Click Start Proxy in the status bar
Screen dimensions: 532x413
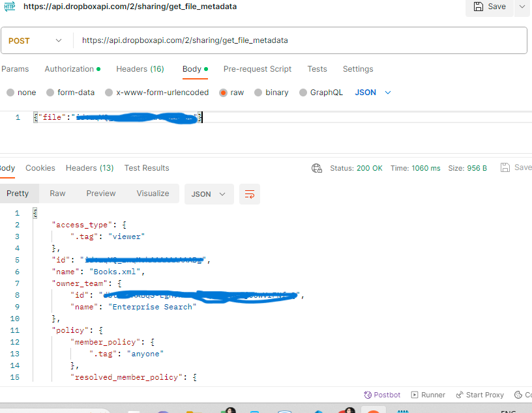(480, 395)
